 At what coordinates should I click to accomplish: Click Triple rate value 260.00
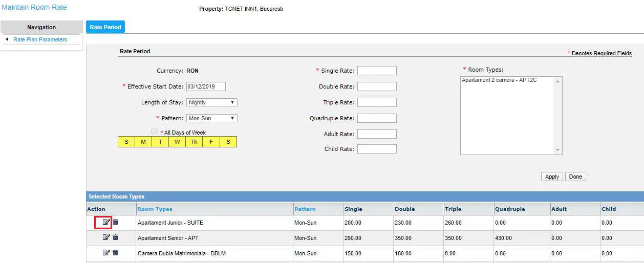coord(453,223)
